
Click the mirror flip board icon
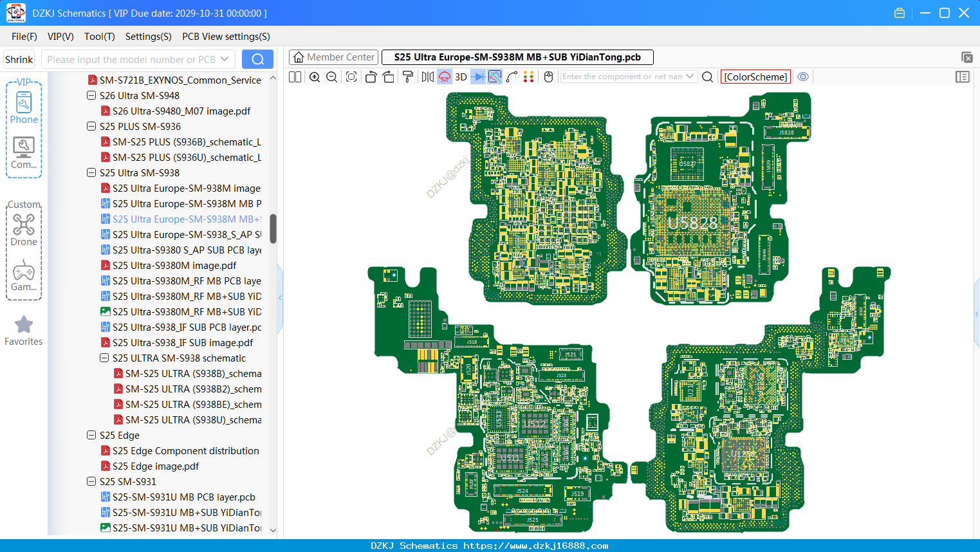pyautogui.click(x=428, y=77)
